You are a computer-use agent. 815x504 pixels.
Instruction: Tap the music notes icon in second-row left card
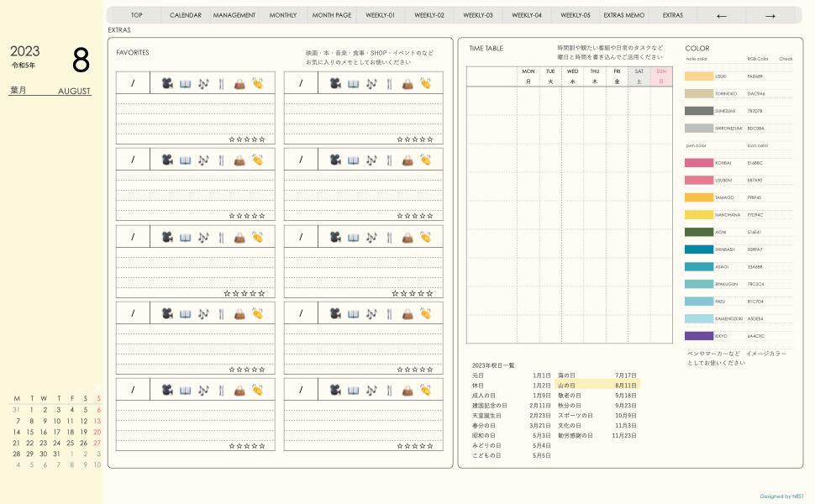(203, 160)
